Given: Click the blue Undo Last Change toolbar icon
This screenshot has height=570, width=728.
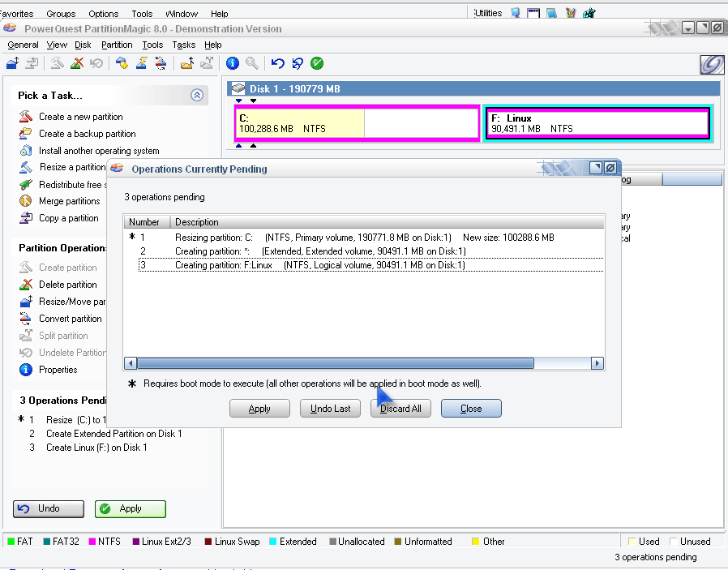Looking at the screenshot, I should tap(278, 63).
